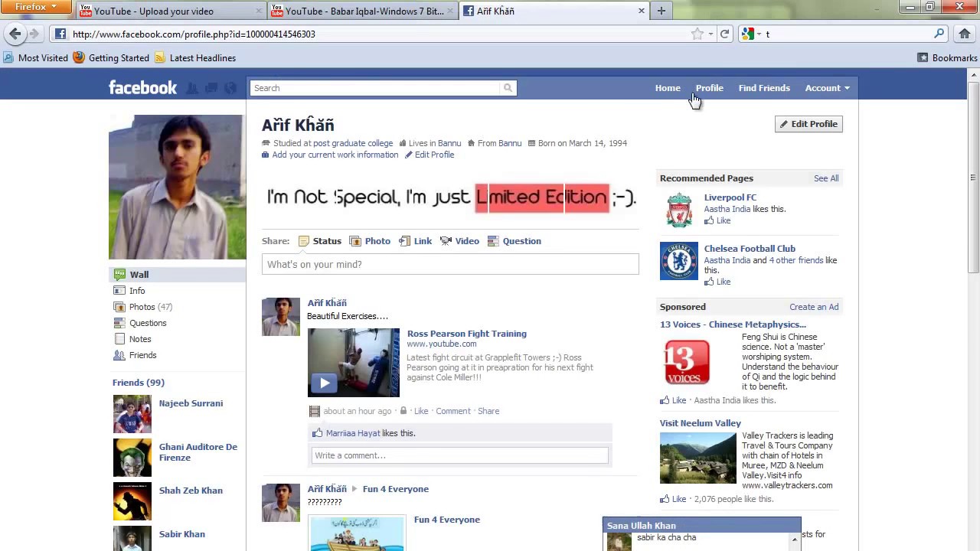Open the Bookmarks menu on bookmarks bar
Image resolution: width=980 pixels, height=551 pixels.
click(x=947, y=57)
